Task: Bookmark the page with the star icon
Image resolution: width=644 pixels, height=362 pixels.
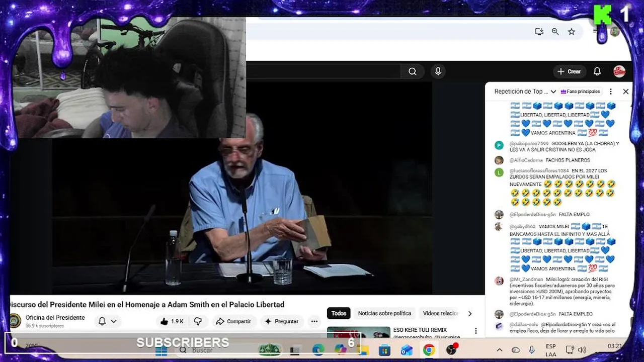Action: pyautogui.click(x=572, y=32)
